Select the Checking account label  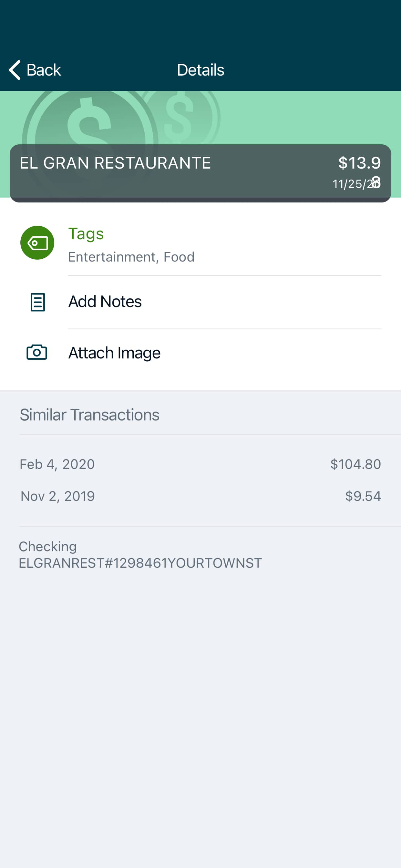(47, 547)
